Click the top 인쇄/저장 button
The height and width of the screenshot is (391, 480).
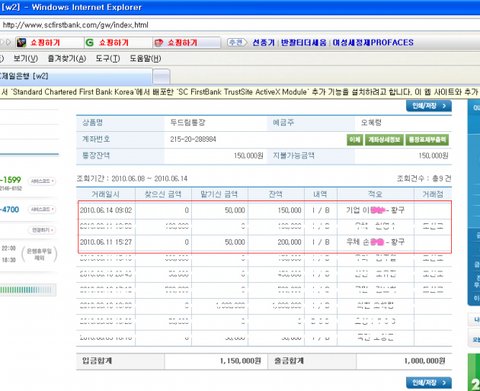tap(429, 106)
